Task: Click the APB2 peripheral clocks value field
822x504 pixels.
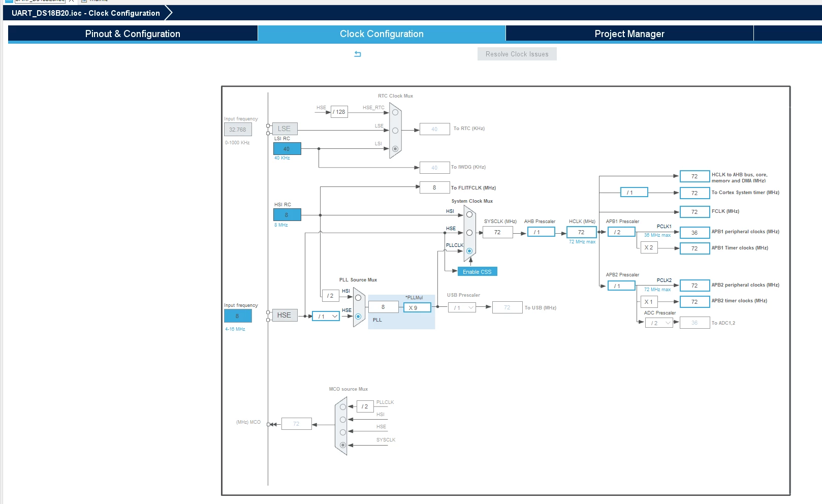Action: pyautogui.click(x=694, y=286)
